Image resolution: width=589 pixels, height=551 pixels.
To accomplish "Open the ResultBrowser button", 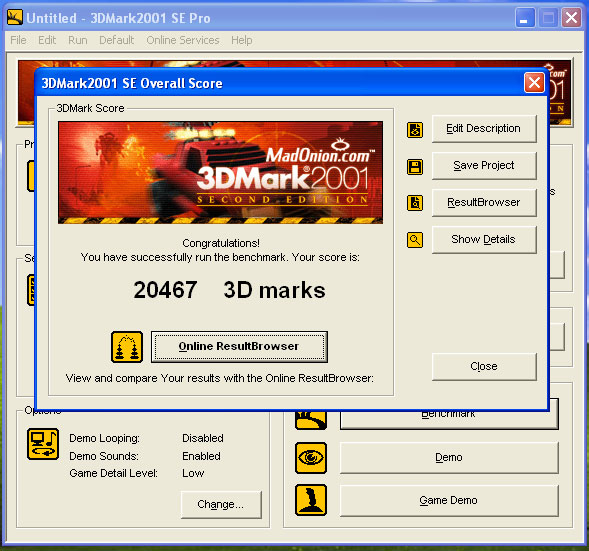I will (484, 202).
